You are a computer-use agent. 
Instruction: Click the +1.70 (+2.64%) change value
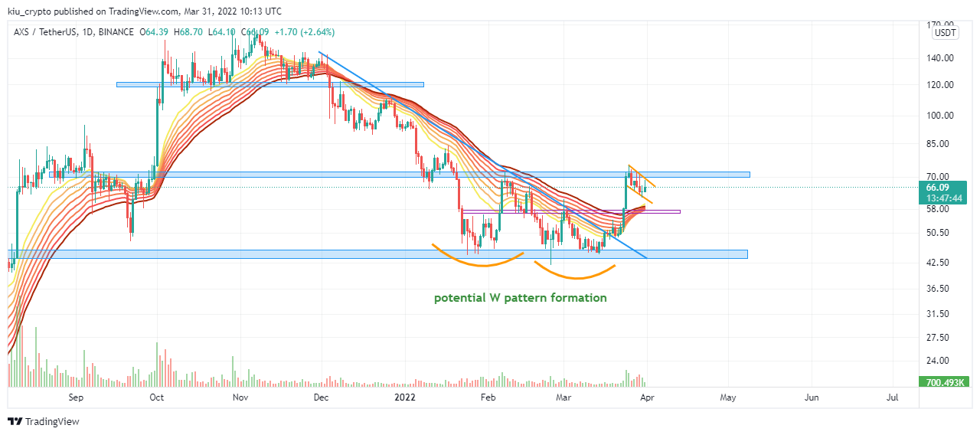pos(303,32)
